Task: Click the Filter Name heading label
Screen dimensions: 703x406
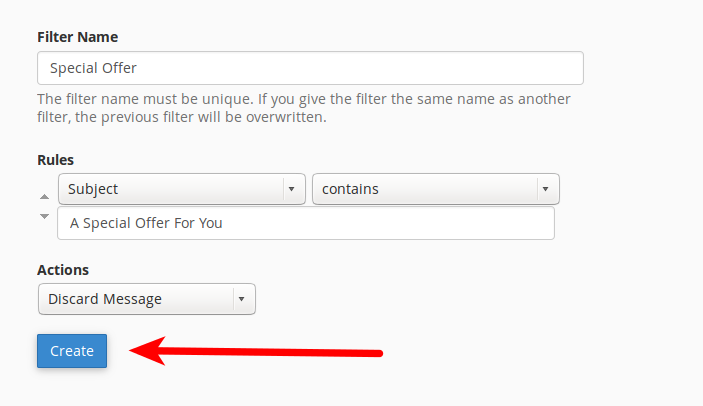Action: (77, 37)
